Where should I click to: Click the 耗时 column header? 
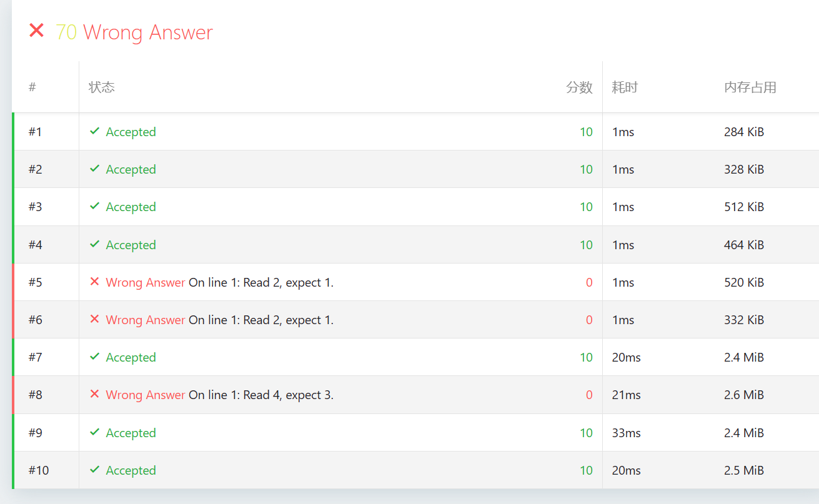click(625, 87)
